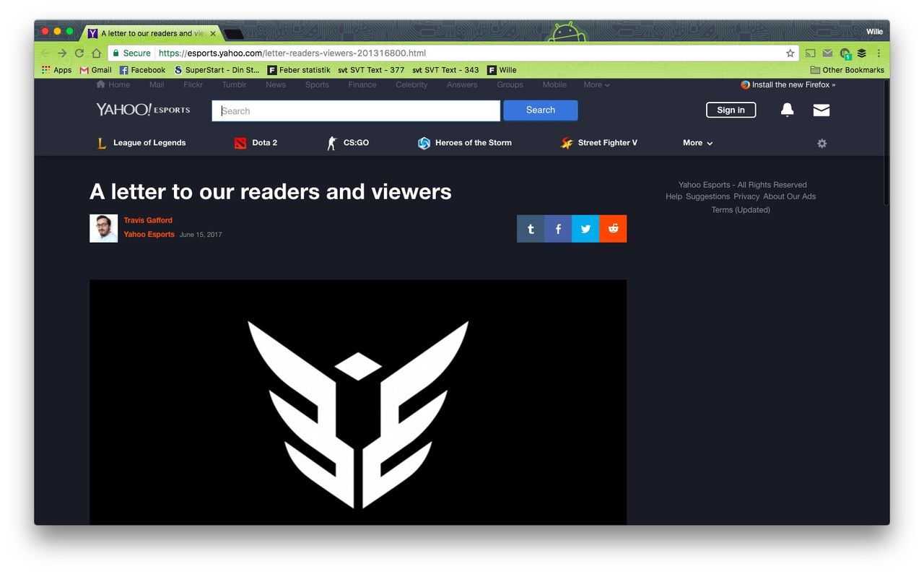Open Street Fighter V section
This screenshot has height=574, width=924.
tap(598, 143)
